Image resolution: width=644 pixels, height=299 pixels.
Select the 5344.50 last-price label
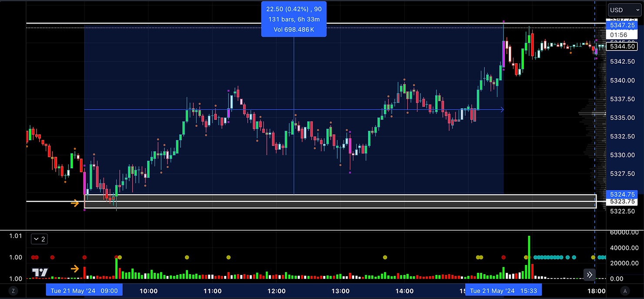pos(622,46)
